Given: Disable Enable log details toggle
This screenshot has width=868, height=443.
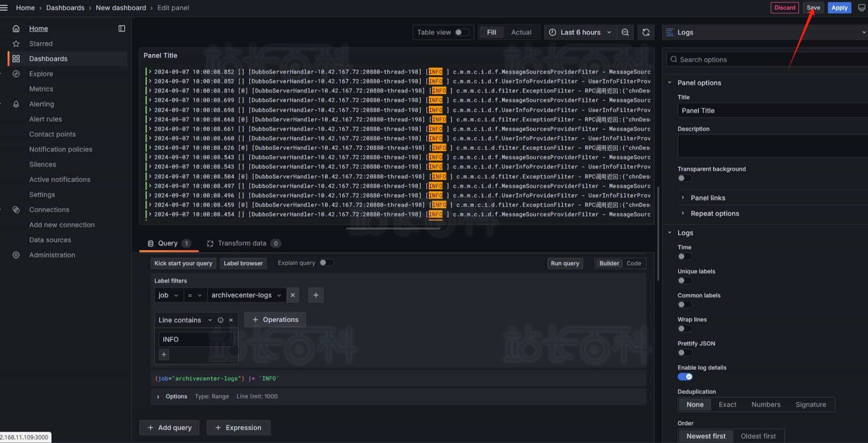Looking at the screenshot, I should tap(685, 376).
